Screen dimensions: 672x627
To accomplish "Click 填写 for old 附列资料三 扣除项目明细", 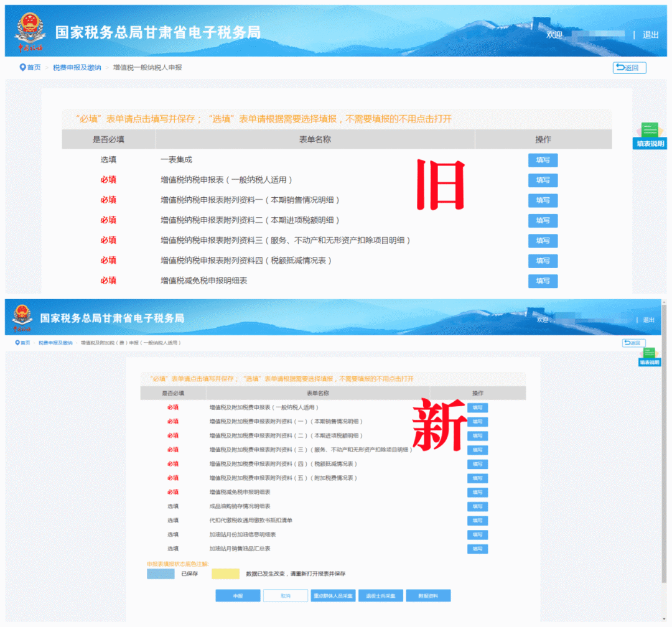I will pos(543,241).
